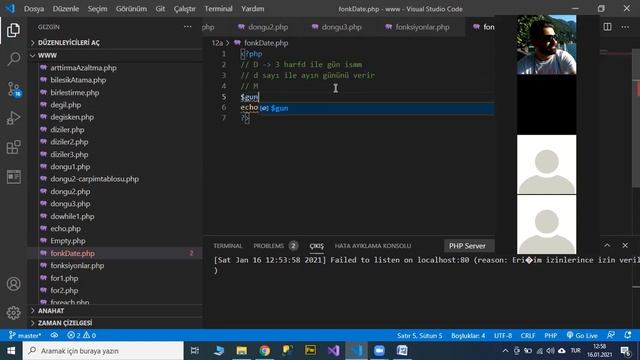
Task: Open degisken.php in explorer
Action: click(72, 117)
